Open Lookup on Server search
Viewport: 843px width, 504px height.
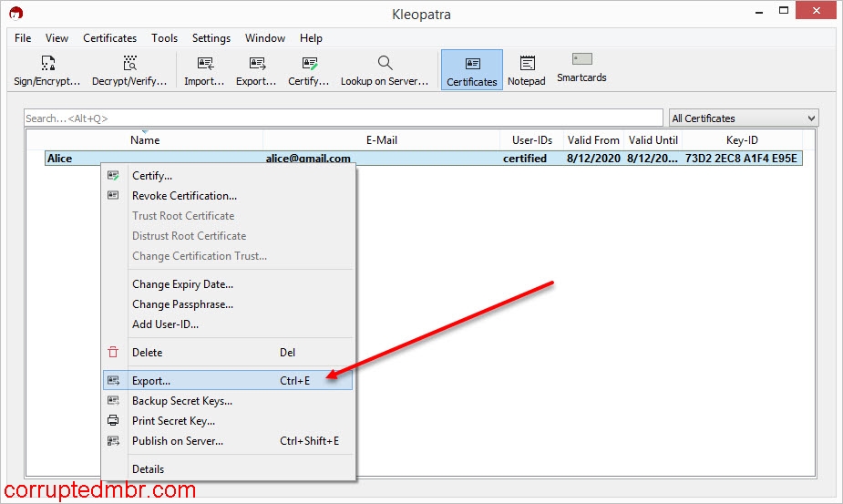tap(385, 70)
